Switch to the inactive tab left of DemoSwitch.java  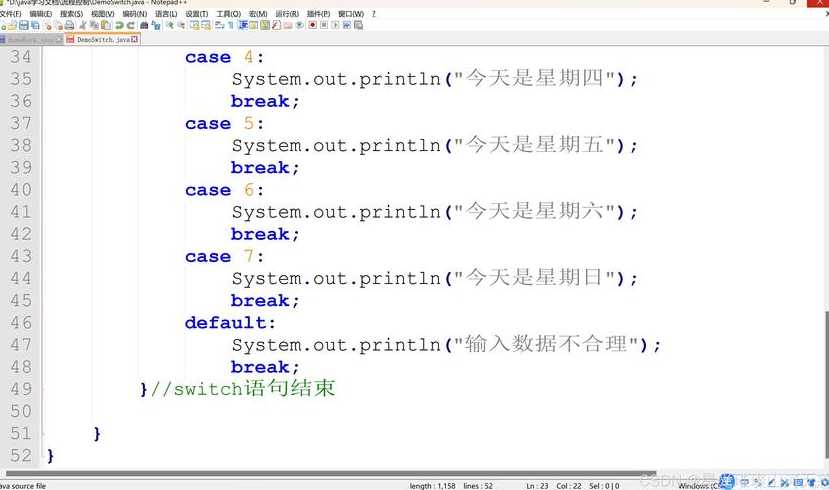click(x=32, y=40)
